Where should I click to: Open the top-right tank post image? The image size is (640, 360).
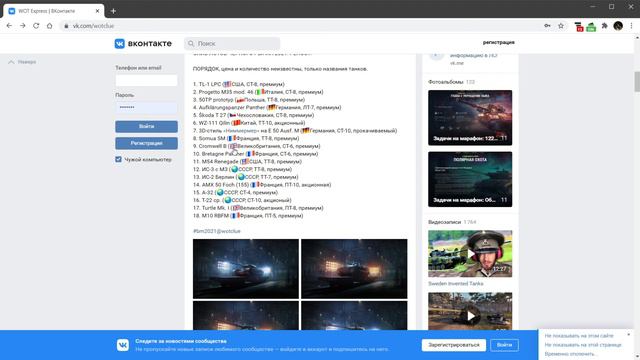point(354,269)
